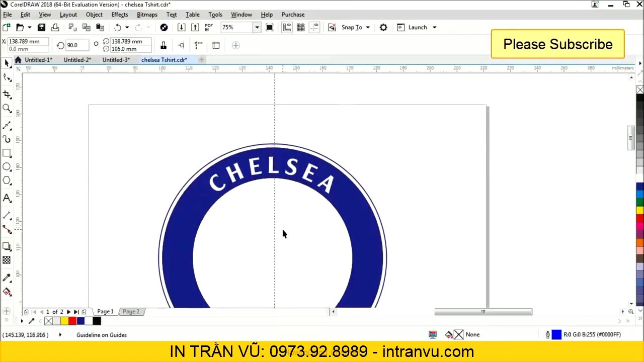Click the Import icon
The image size is (644, 362).
coord(181,27)
